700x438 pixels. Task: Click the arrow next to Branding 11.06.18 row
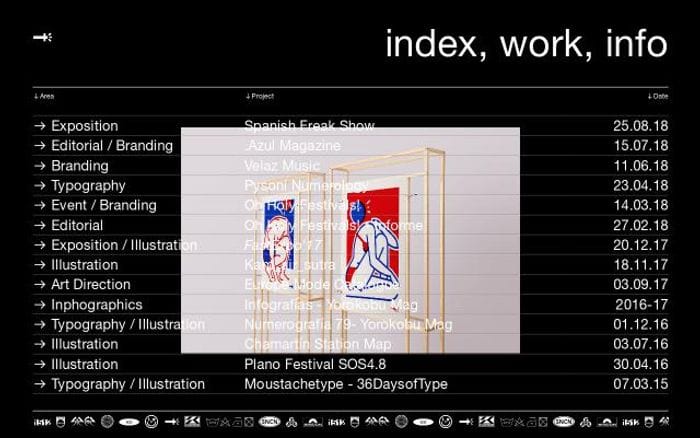click(40, 166)
